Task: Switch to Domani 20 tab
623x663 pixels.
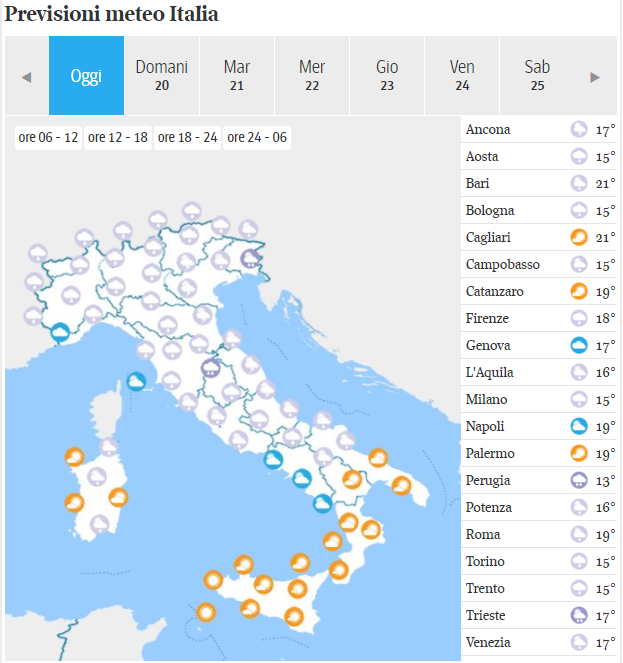Action: (161, 76)
